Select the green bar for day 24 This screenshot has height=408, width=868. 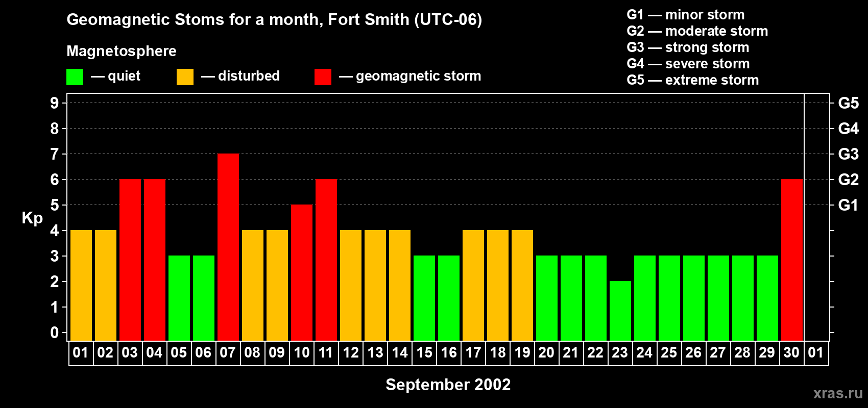coord(645,298)
